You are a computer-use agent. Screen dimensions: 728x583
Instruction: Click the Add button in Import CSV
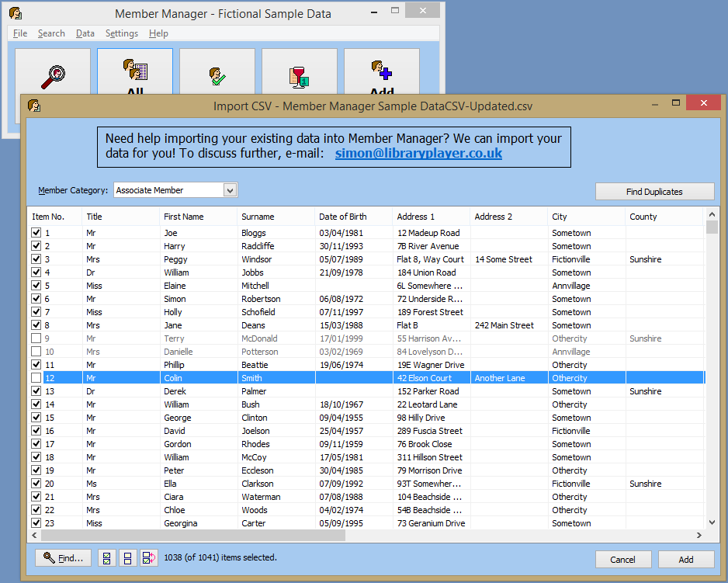pos(686,559)
